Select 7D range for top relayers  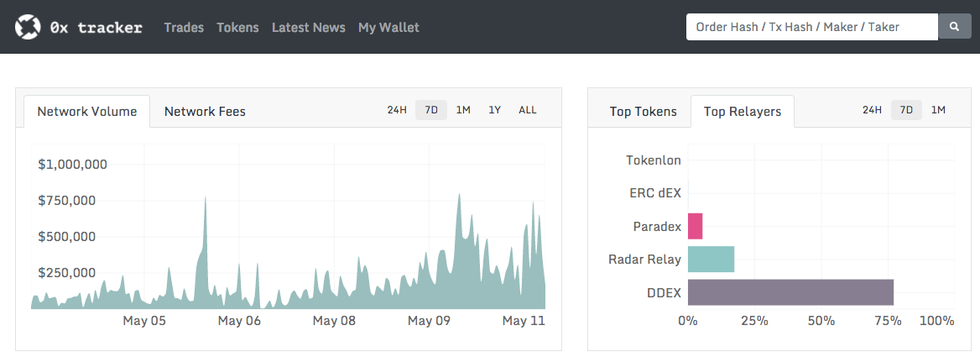(x=906, y=110)
